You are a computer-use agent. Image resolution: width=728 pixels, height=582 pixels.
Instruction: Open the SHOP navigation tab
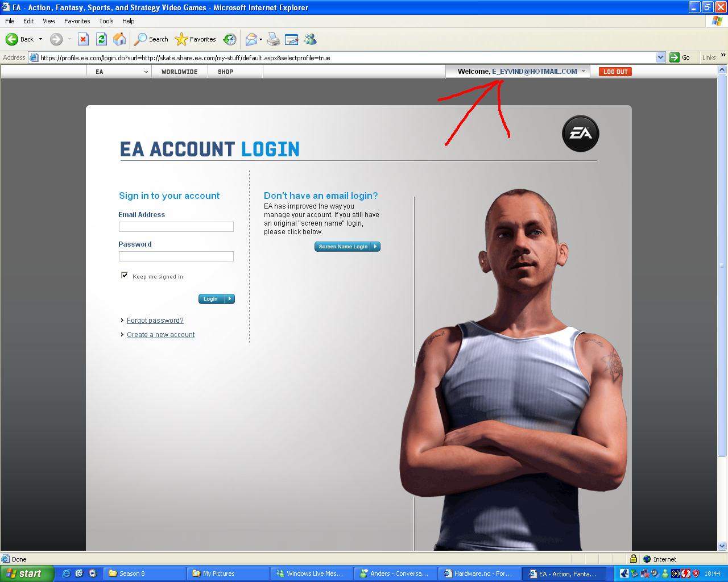225,72
